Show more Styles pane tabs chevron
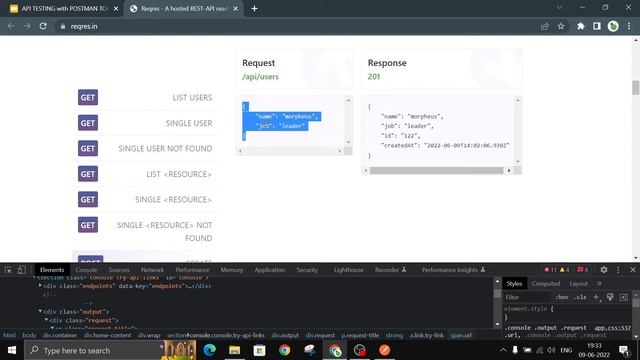This screenshot has height=360, width=640. 599,284
